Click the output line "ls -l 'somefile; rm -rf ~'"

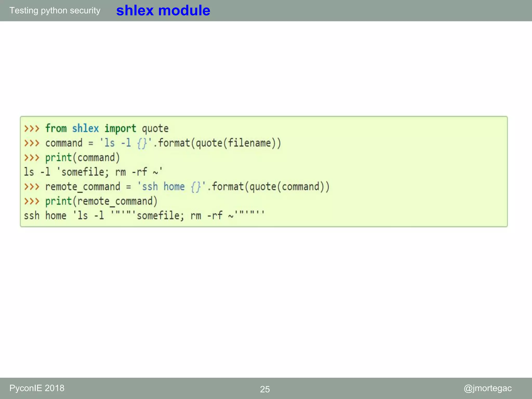point(93,172)
